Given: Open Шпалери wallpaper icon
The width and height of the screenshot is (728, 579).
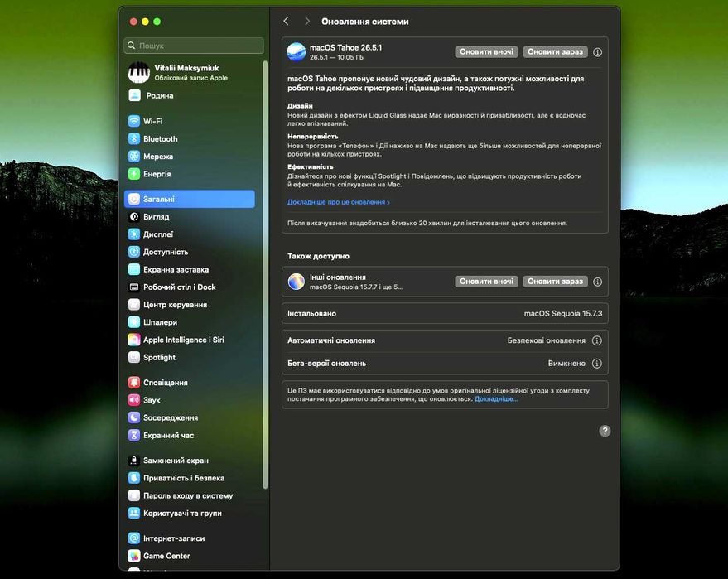Looking at the screenshot, I should tap(133, 322).
